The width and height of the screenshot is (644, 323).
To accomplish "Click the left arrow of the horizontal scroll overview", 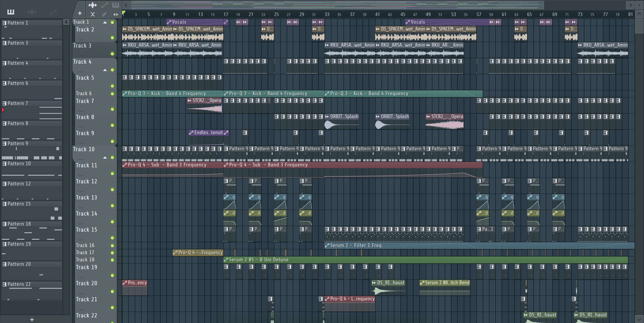I will [126, 5].
